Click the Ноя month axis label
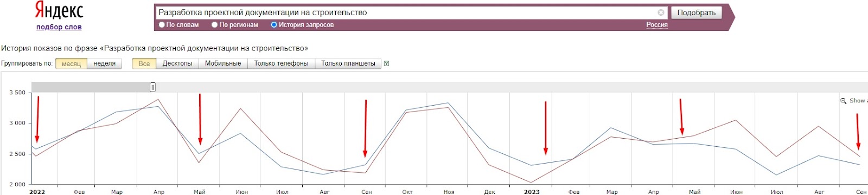 point(449,192)
